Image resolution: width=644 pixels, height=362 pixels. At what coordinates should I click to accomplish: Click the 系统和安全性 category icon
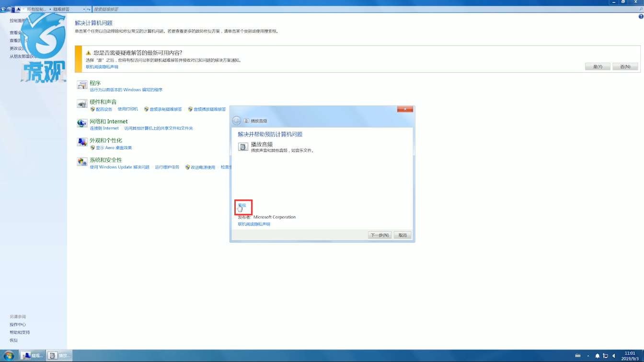82,162
